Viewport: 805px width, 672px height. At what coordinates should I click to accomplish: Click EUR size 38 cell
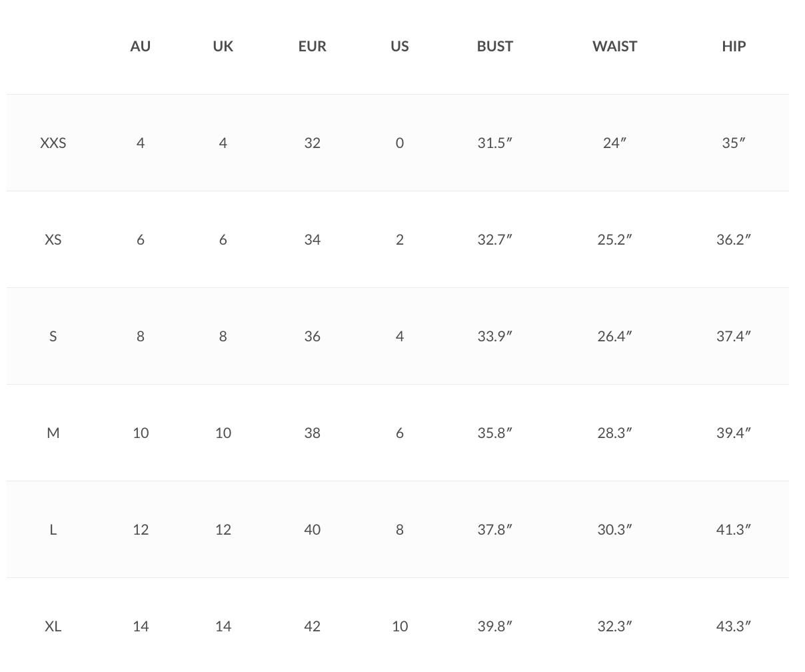tap(312, 433)
